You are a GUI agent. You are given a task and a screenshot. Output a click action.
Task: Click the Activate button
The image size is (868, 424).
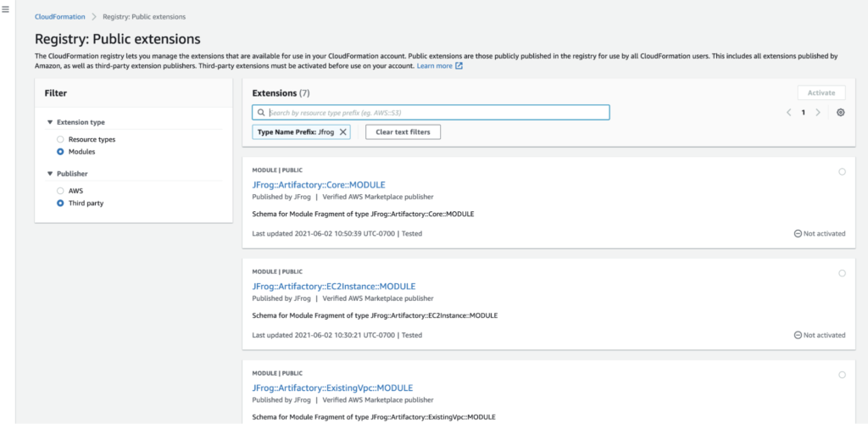point(821,92)
